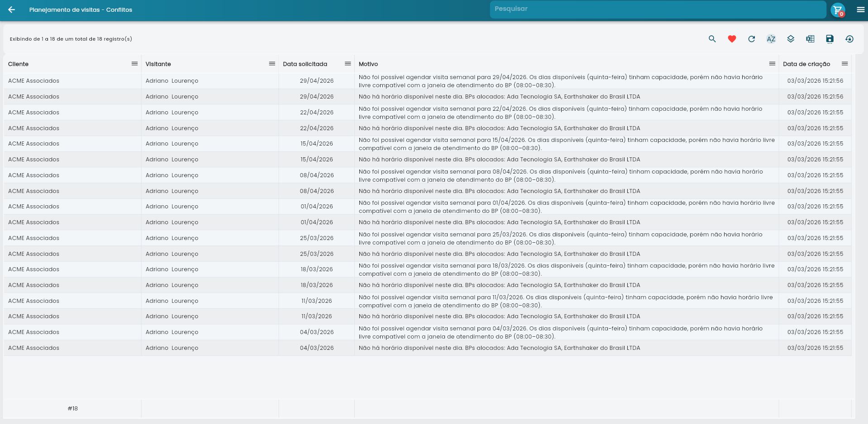
Task: Expand the Data solicitada column options
Action: (348, 64)
